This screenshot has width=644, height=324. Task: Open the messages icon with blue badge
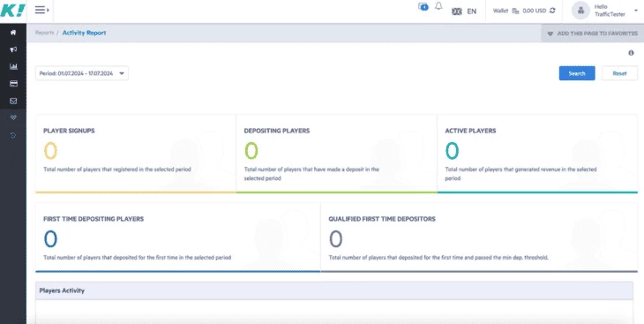(x=423, y=7)
